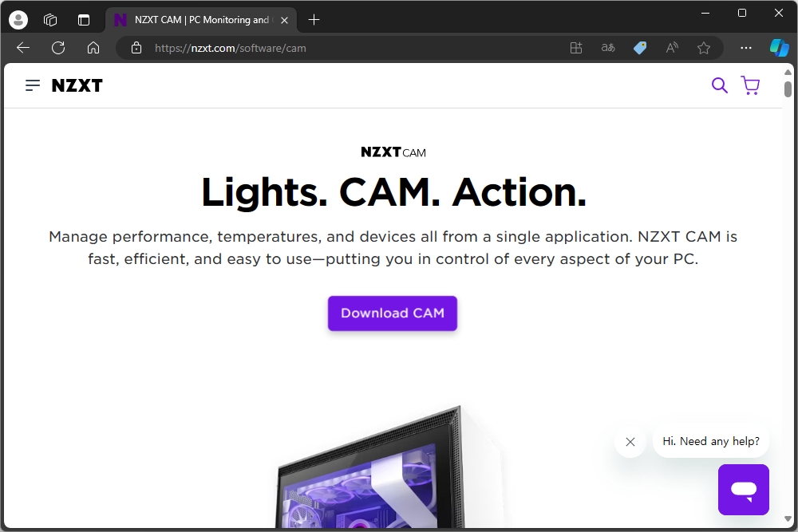Go back with the browser back arrow
Screen dimensions: 798x532
tap(23, 48)
